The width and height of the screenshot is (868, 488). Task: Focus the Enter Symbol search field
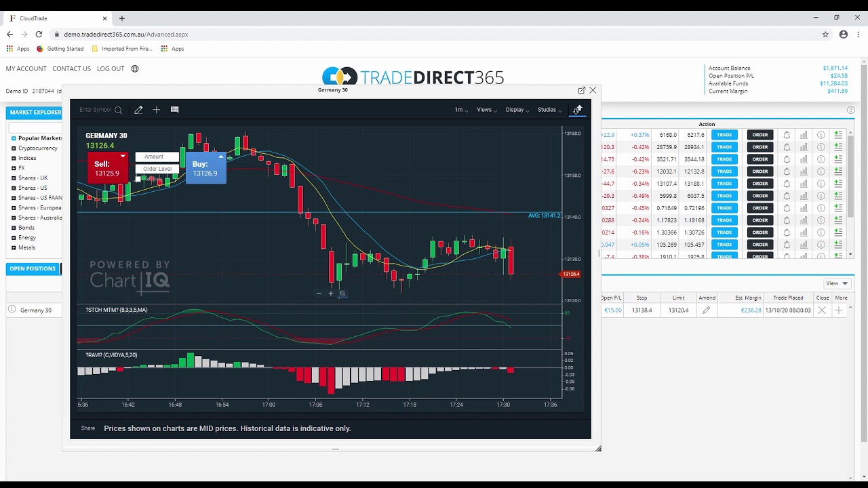pyautogui.click(x=95, y=110)
